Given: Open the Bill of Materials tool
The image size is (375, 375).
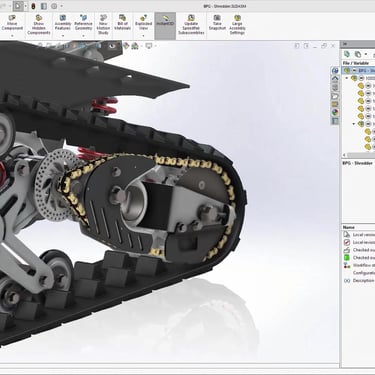Looking at the screenshot, I should click(x=122, y=23).
